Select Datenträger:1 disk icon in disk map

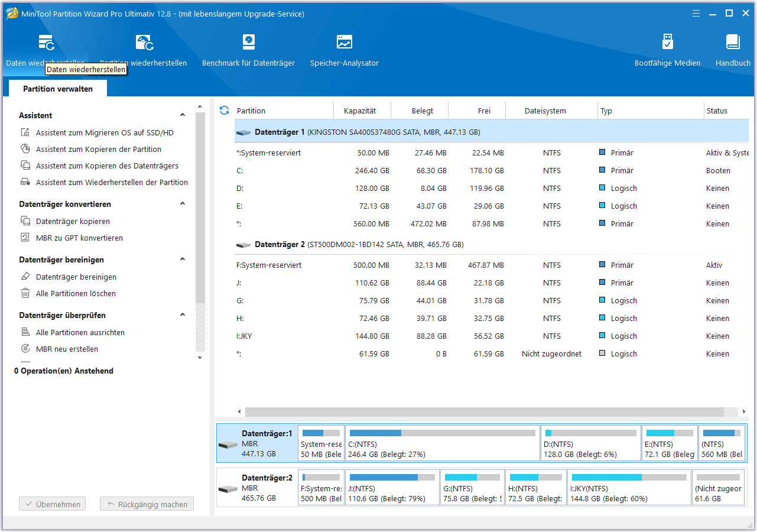click(x=228, y=445)
